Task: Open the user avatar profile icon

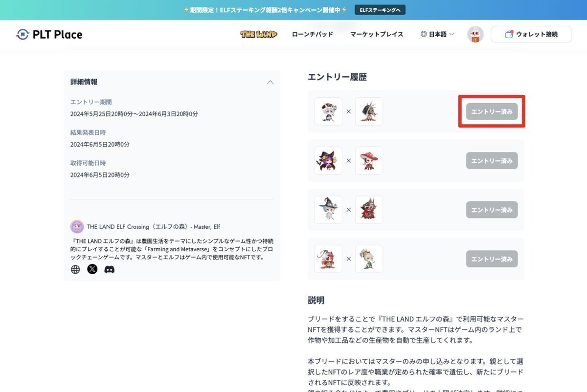Action: pyautogui.click(x=475, y=34)
